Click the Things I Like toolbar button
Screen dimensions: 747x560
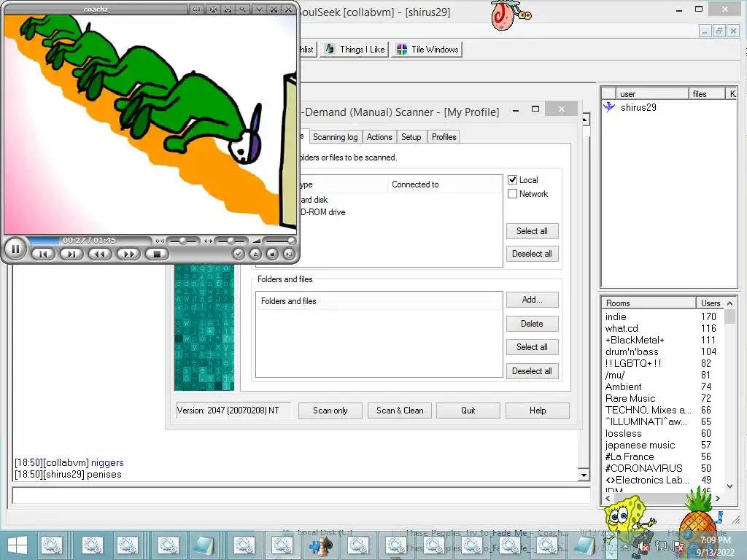355,50
